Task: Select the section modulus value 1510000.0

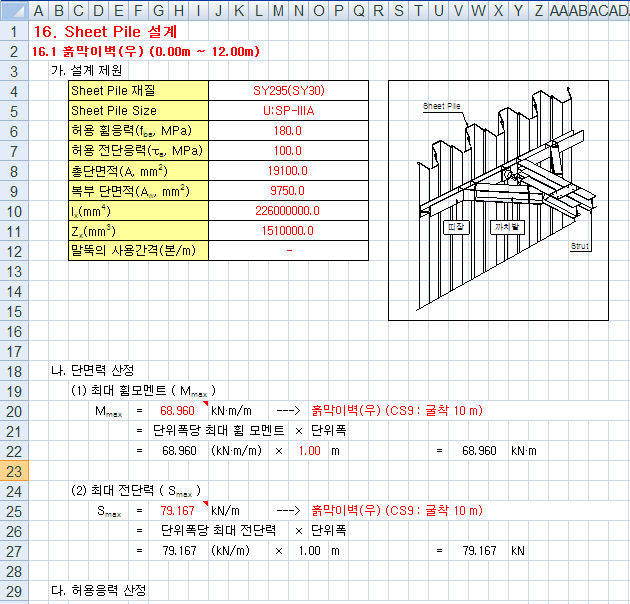Action: (288, 230)
